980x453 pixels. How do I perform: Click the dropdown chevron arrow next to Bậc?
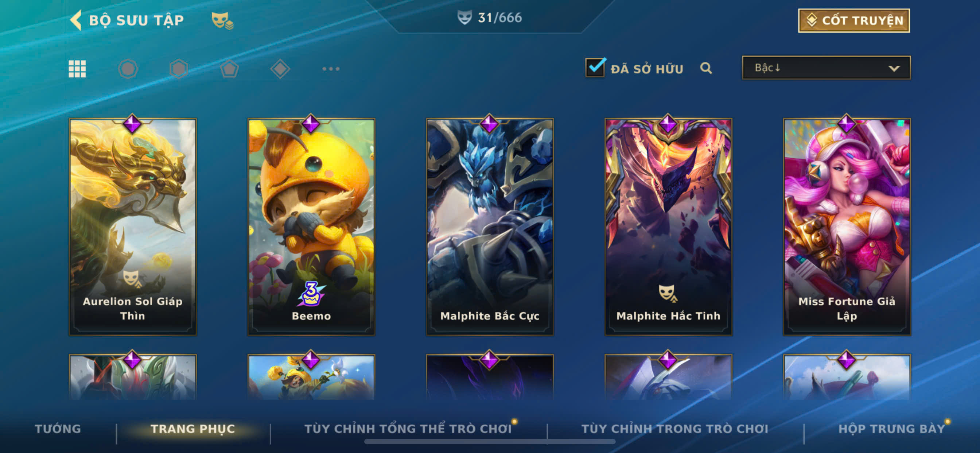[x=894, y=69]
